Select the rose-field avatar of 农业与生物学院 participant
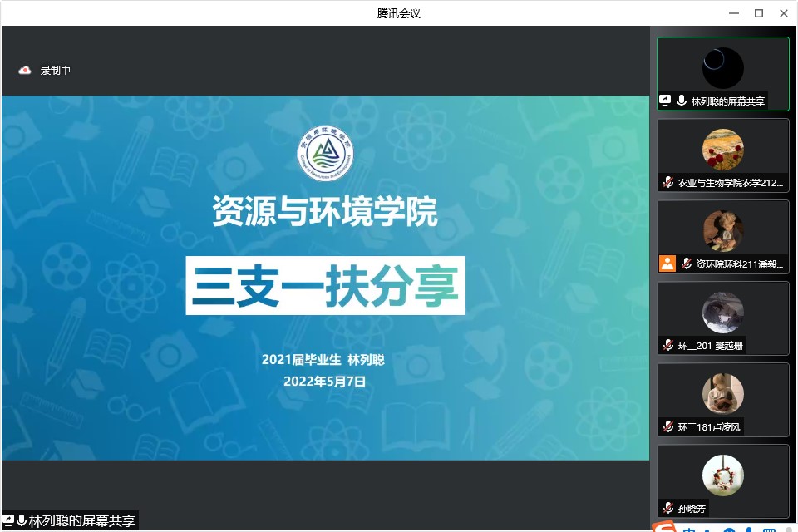The height and width of the screenshot is (532, 798). pos(722,150)
